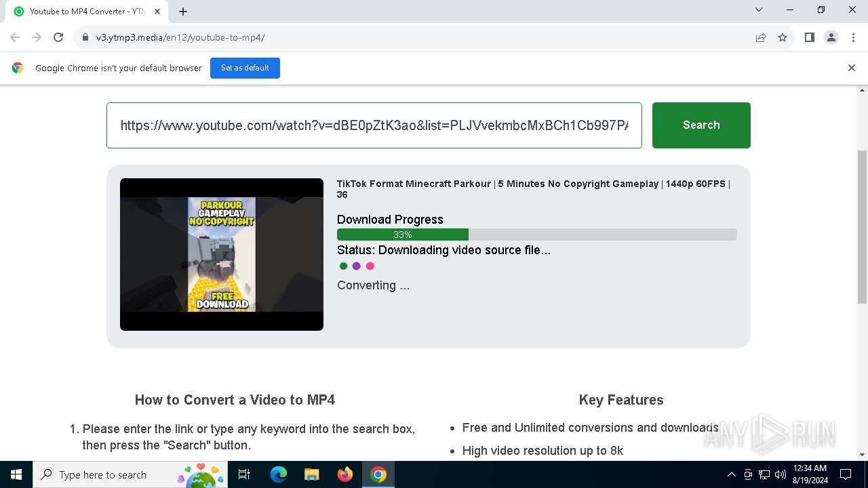This screenshot has height=488, width=868.
Task: Open Task View on taskbar
Action: 244,474
